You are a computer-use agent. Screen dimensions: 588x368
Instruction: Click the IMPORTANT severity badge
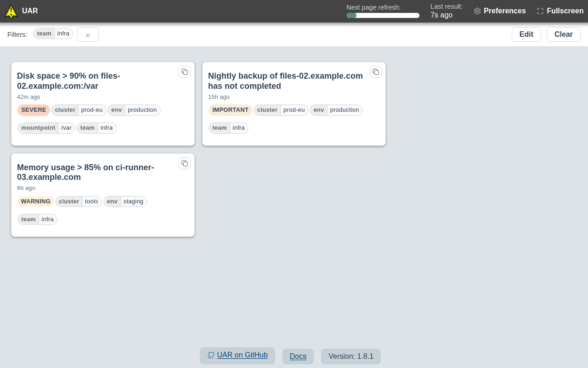point(230,110)
